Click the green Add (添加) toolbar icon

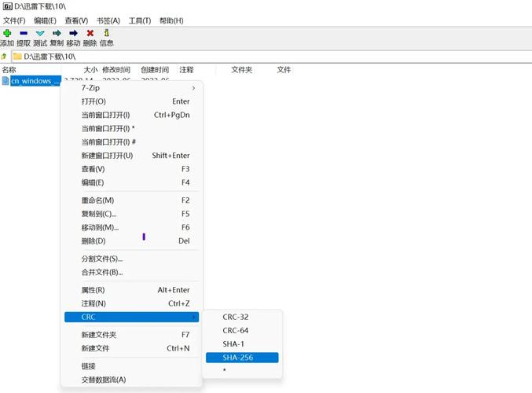(x=7, y=33)
